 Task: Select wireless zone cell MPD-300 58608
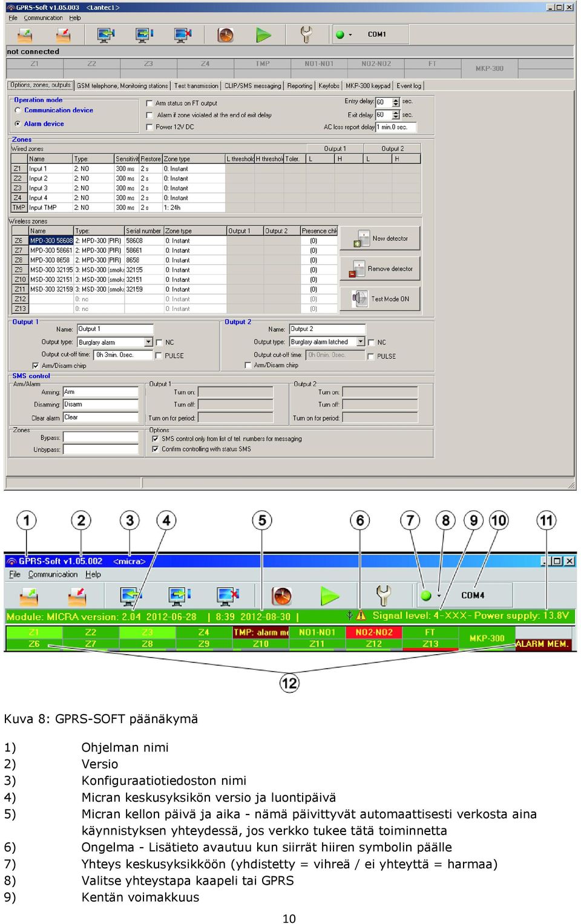pos(51,241)
